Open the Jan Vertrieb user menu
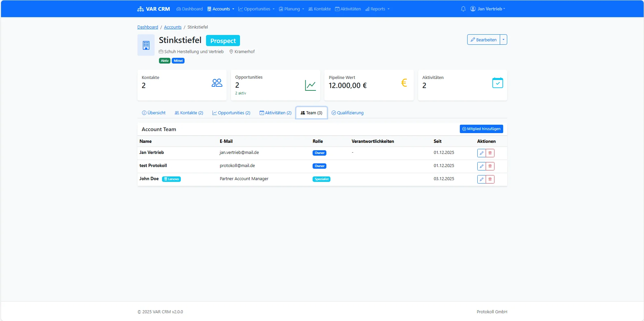The width and height of the screenshot is (644, 321). (488, 9)
